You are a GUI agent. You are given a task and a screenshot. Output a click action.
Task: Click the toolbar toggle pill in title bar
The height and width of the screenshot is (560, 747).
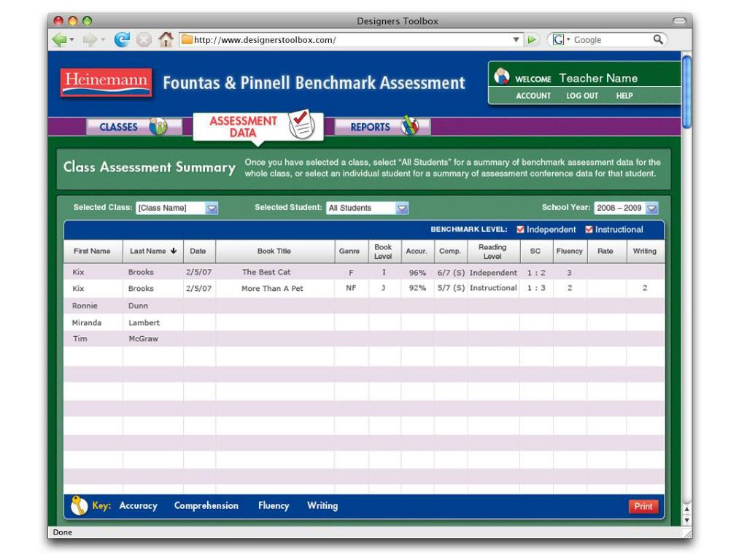pos(679,20)
